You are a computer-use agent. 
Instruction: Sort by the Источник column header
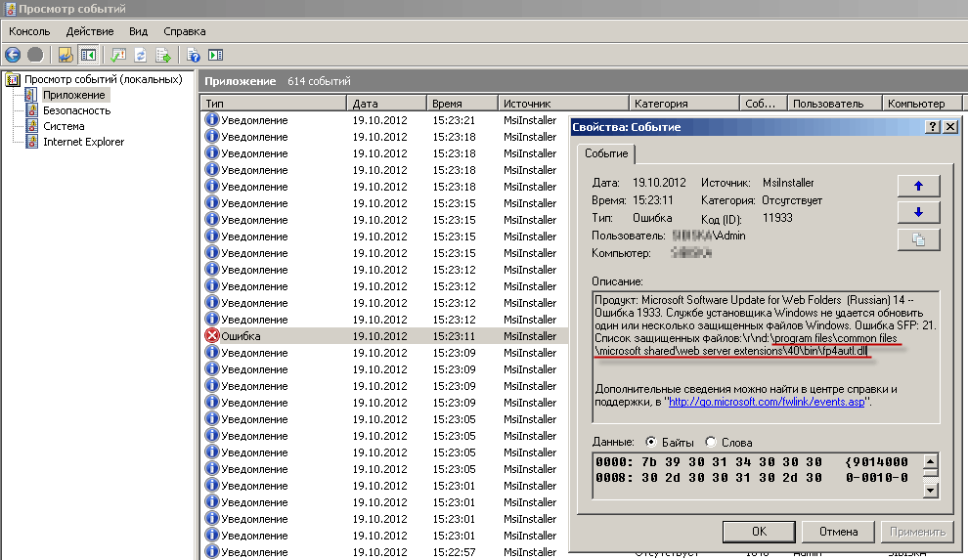click(563, 103)
